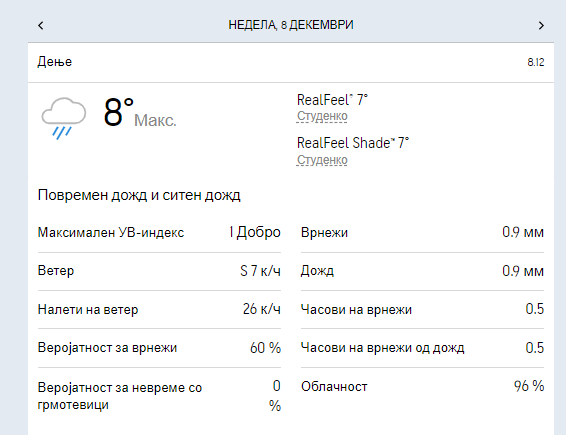Click the Ветер S 7 к/ч row
The image size is (566, 435).
pyautogui.click(x=159, y=271)
